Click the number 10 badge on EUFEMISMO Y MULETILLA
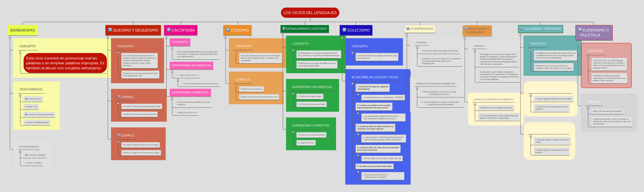Viewport: 644px width, 192px height. tap(580, 30)
